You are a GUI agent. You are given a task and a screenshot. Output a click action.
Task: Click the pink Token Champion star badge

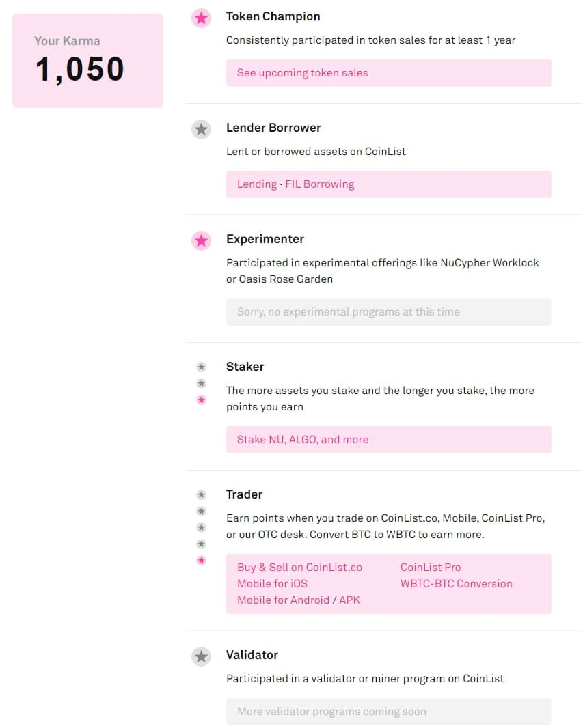[201, 18]
